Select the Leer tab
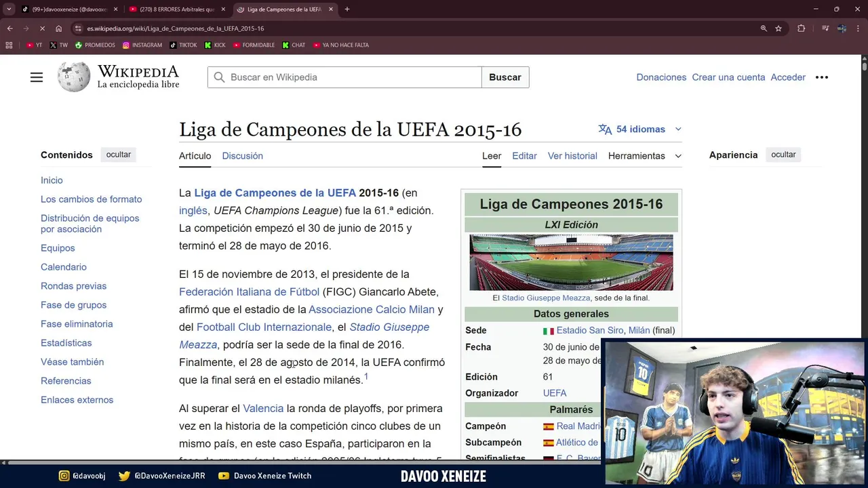Viewport: 868px width, 488px height. pos(492,156)
